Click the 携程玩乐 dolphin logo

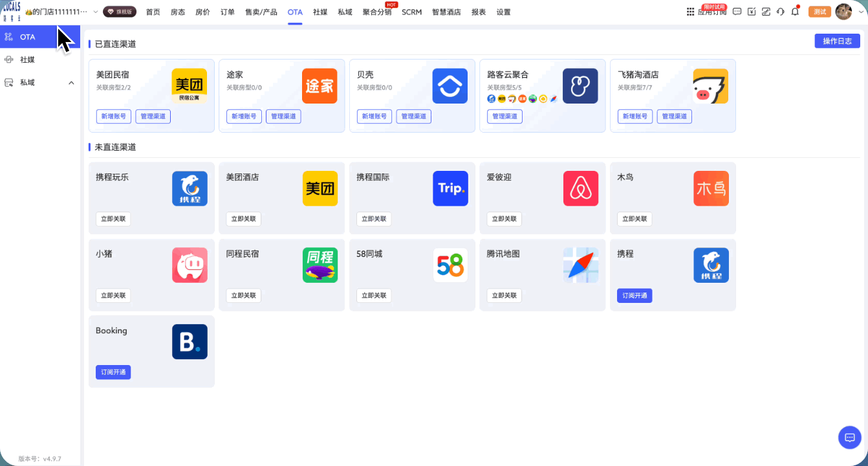tap(190, 188)
